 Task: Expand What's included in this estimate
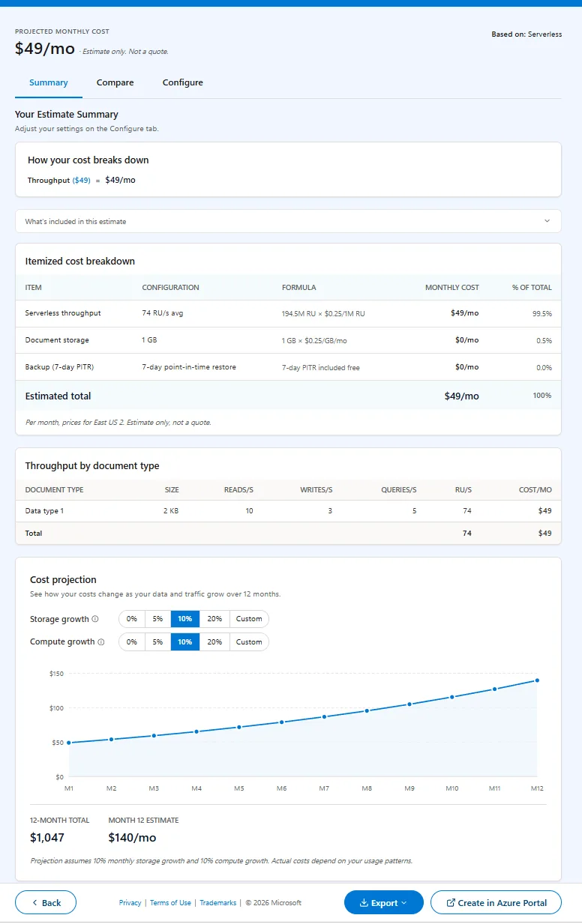(x=288, y=221)
